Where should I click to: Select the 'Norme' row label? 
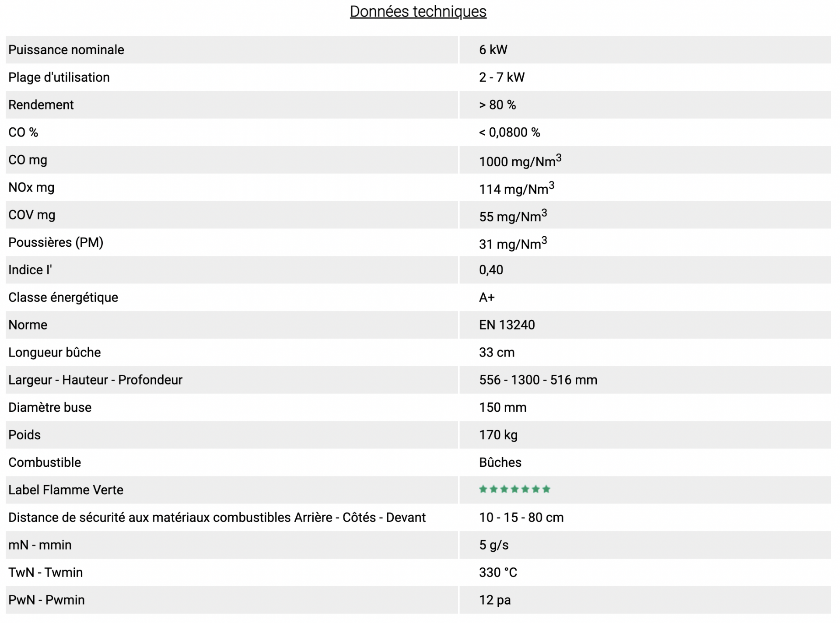(x=28, y=325)
